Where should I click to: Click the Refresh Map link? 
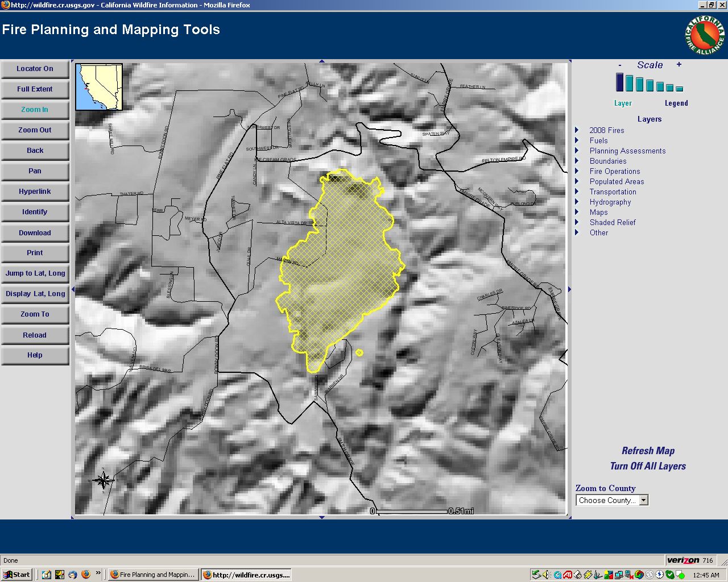[648, 451]
